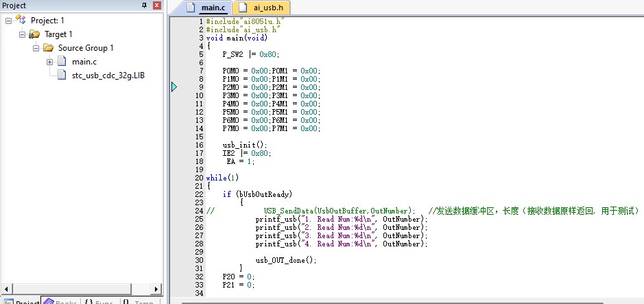Close the Project panel
This screenshot has width=644, height=304.
coord(157,5)
